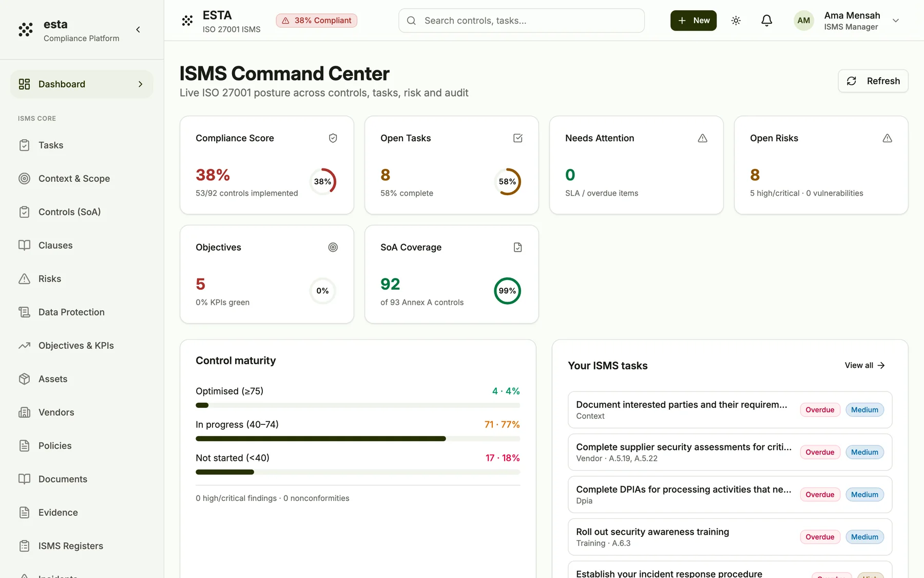This screenshot has height=578, width=924.
Task: Click the 38% Compliant badge
Action: 316,21
